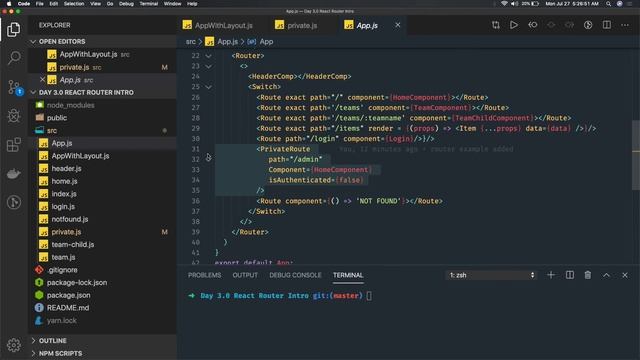This screenshot has height=360, width=640.
Task: Expand the node_modules folder
Action: coord(71,105)
